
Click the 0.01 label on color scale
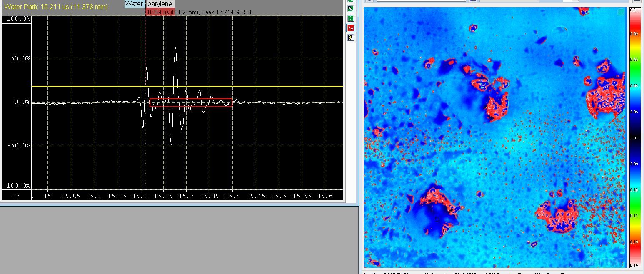634,10
